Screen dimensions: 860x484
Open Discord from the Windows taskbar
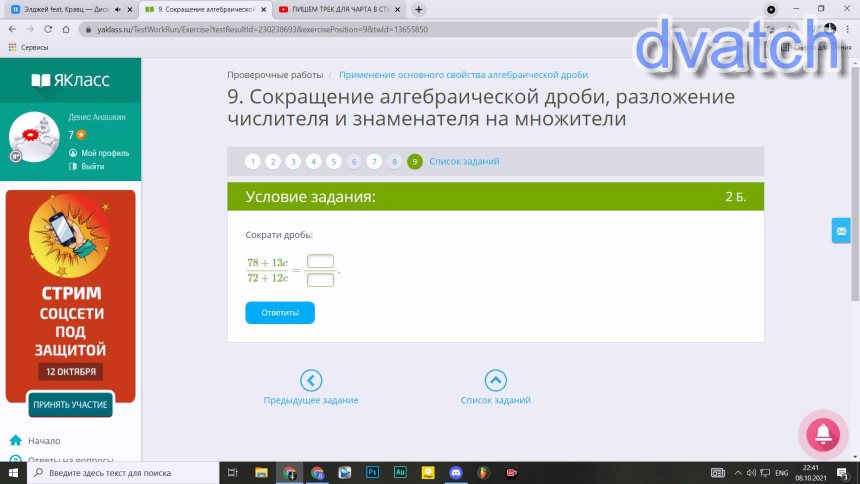tap(456, 472)
